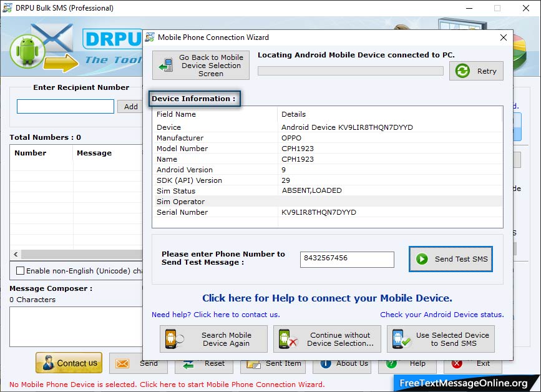Viewport: 541px width, 392px height.
Task: Select the Name row in the device table
Action: [327, 159]
